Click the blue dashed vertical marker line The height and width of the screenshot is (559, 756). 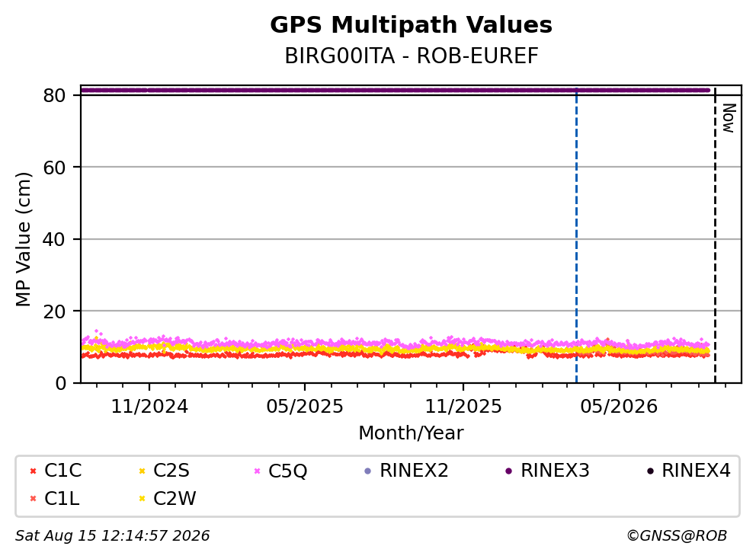point(576,236)
